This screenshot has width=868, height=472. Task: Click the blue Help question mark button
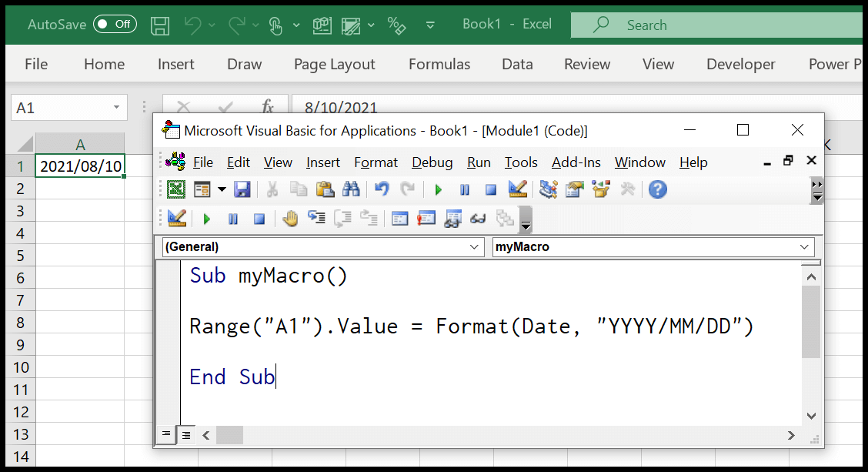tap(657, 189)
